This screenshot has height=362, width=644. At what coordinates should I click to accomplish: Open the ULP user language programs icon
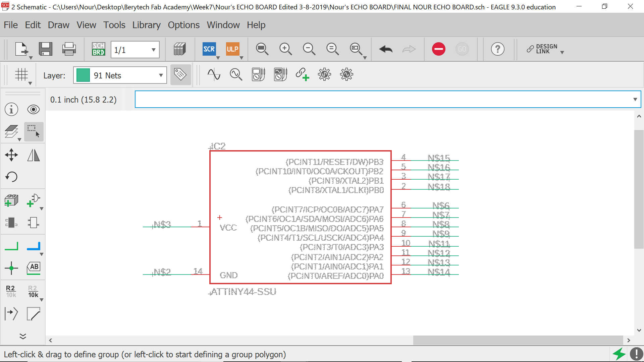coord(232,49)
